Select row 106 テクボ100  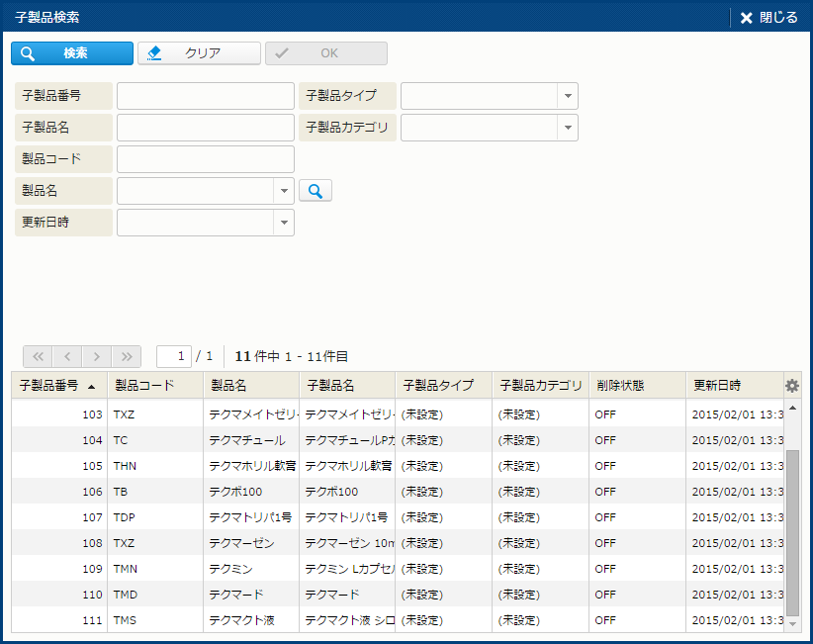pos(396,492)
